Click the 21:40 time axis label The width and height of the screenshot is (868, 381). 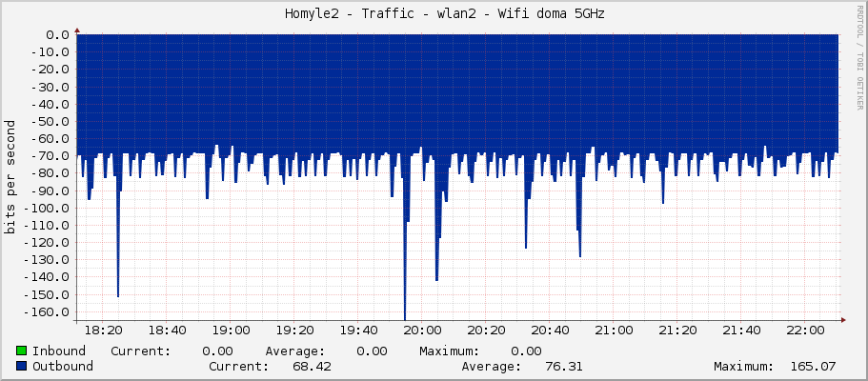(740, 331)
